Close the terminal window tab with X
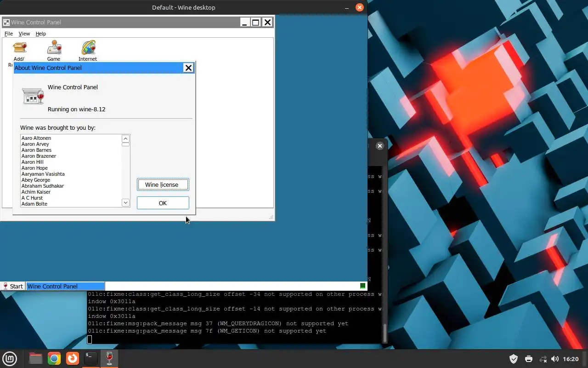The image size is (588, 368). 379,146
